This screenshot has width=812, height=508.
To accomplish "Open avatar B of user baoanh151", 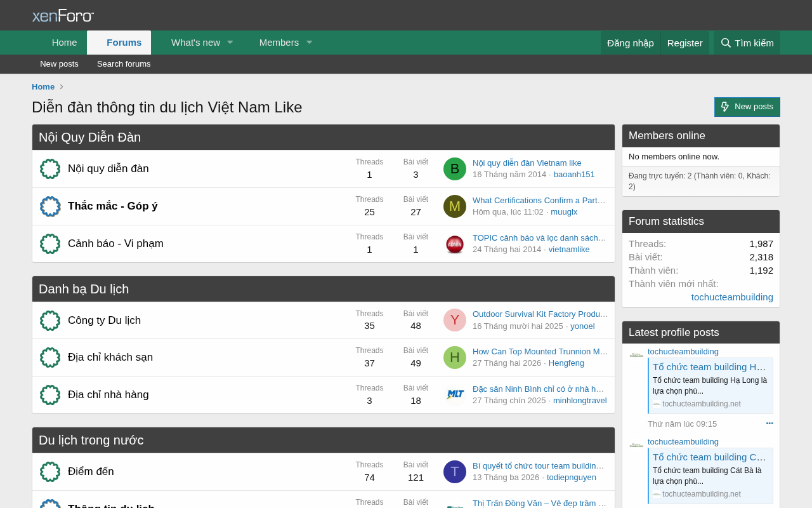I will pyautogui.click(x=455, y=169).
